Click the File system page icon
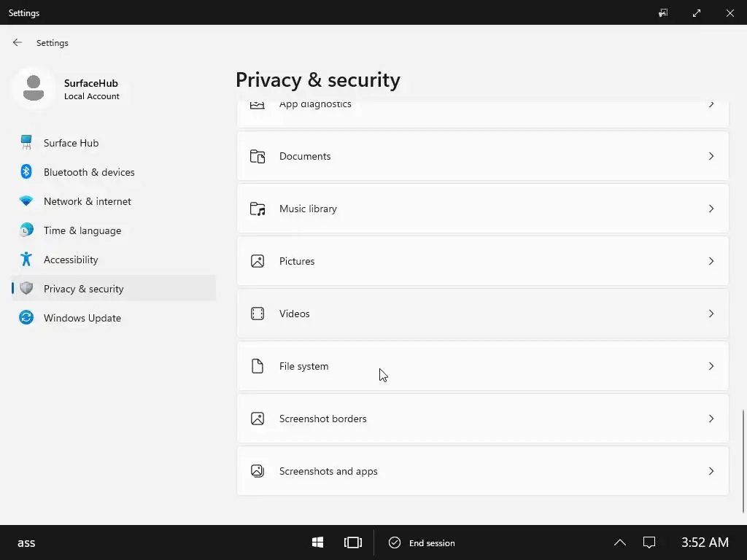The width and height of the screenshot is (747, 560). pyautogui.click(x=258, y=366)
